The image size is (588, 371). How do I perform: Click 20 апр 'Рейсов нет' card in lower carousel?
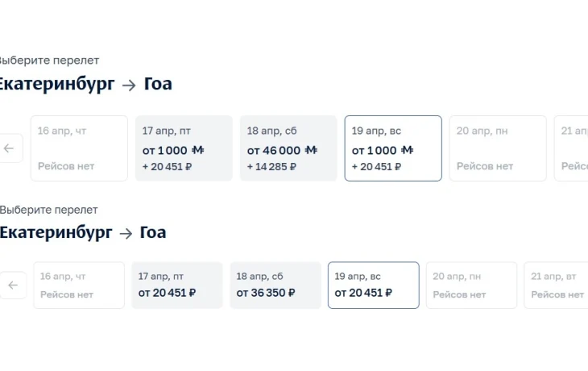(472, 286)
